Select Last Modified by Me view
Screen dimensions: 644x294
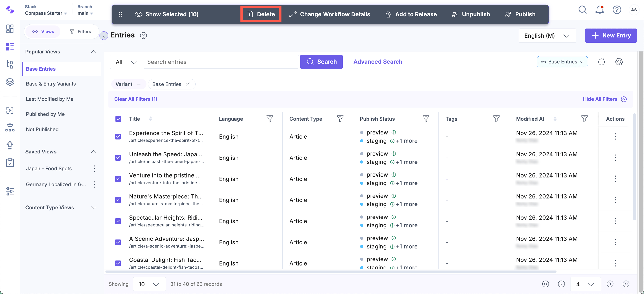49,99
